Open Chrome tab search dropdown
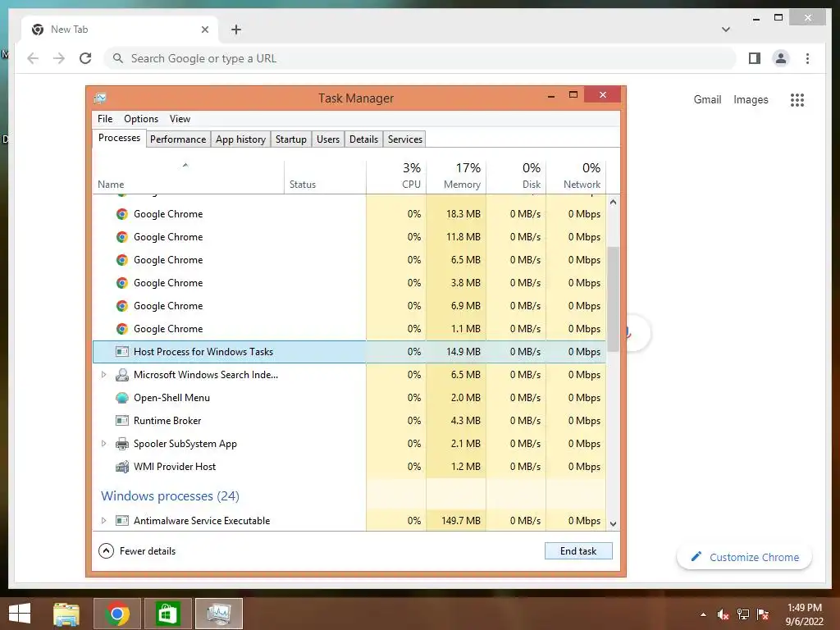The height and width of the screenshot is (630, 840). (x=725, y=30)
